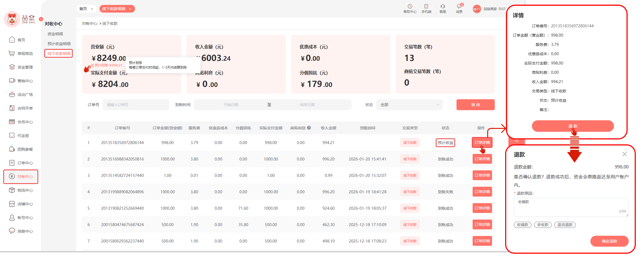The image size is (644, 257).
Task: Close the 退款 dialog
Action: (625, 154)
